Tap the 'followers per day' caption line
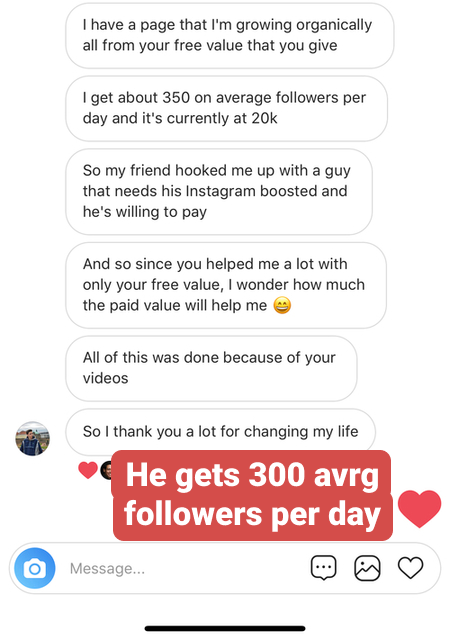 (x=253, y=515)
